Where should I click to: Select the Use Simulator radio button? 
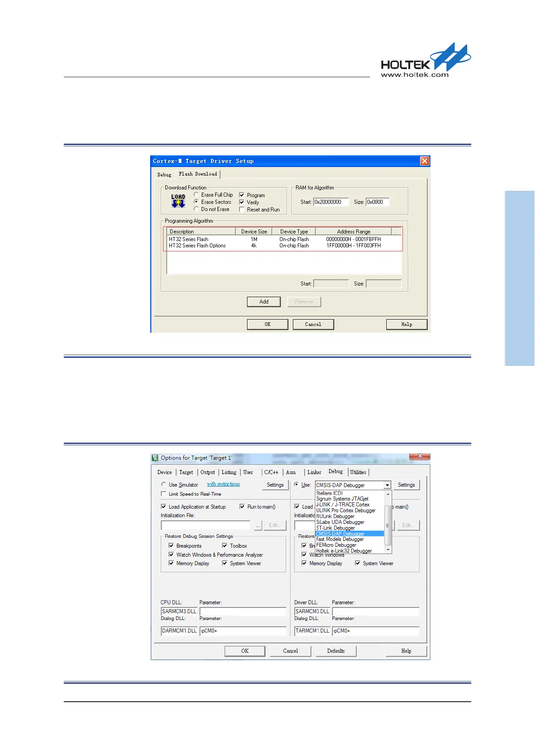coord(164,484)
